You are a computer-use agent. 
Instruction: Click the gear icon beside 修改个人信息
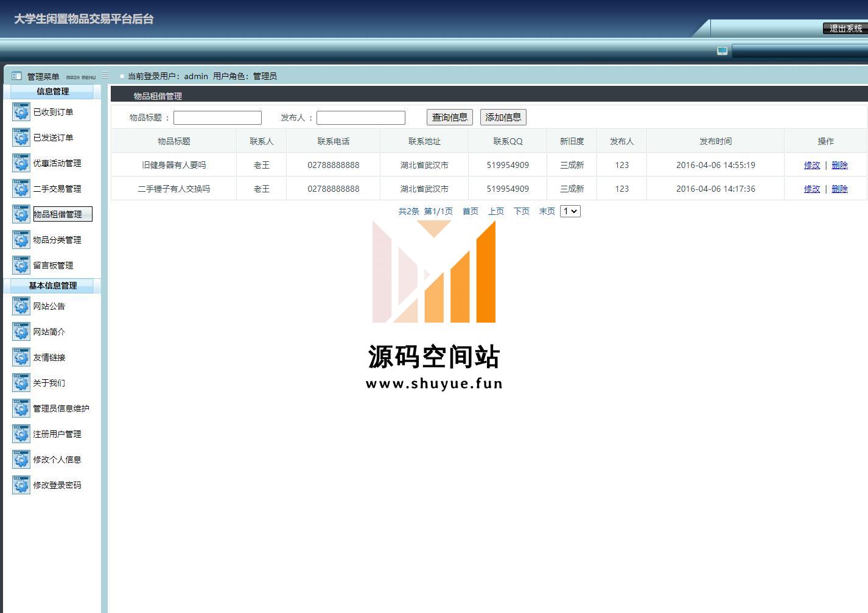click(21, 460)
